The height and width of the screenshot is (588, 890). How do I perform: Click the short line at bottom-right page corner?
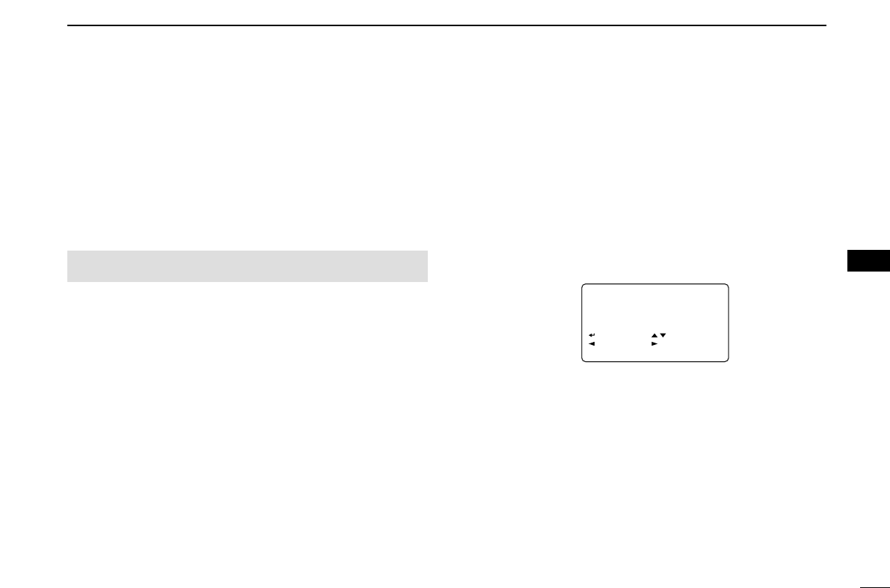click(875, 584)
